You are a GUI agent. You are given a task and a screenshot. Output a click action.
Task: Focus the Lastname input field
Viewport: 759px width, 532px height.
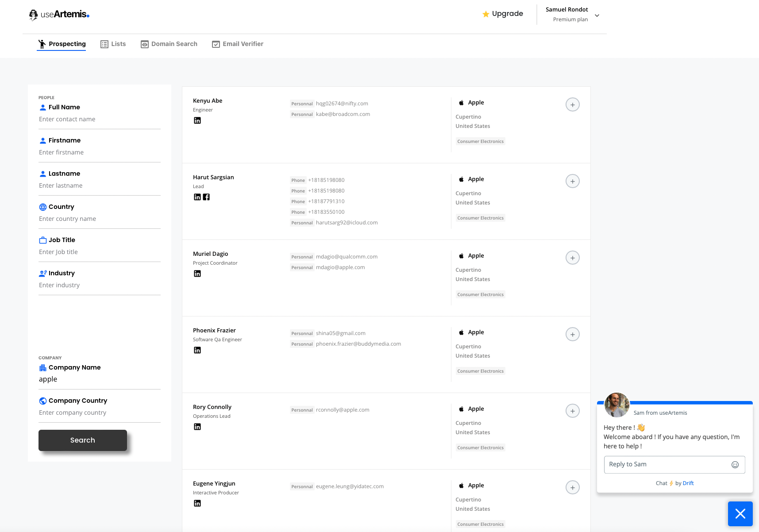100,185
